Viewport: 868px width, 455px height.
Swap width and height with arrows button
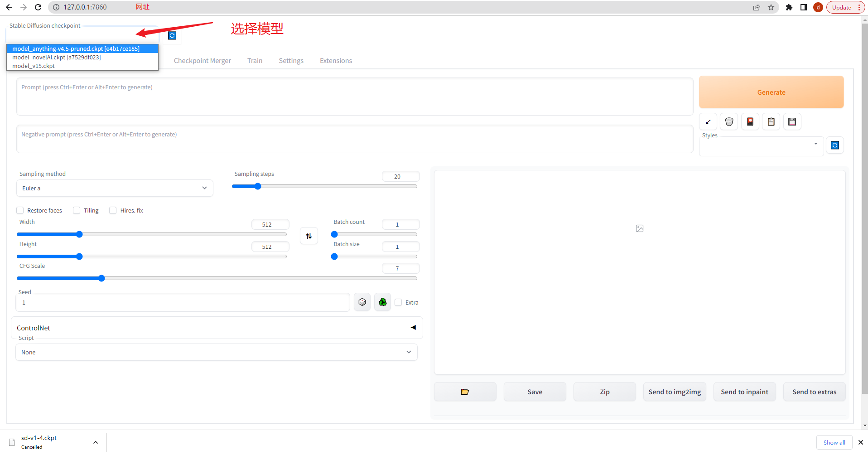(x=309, y=236)
